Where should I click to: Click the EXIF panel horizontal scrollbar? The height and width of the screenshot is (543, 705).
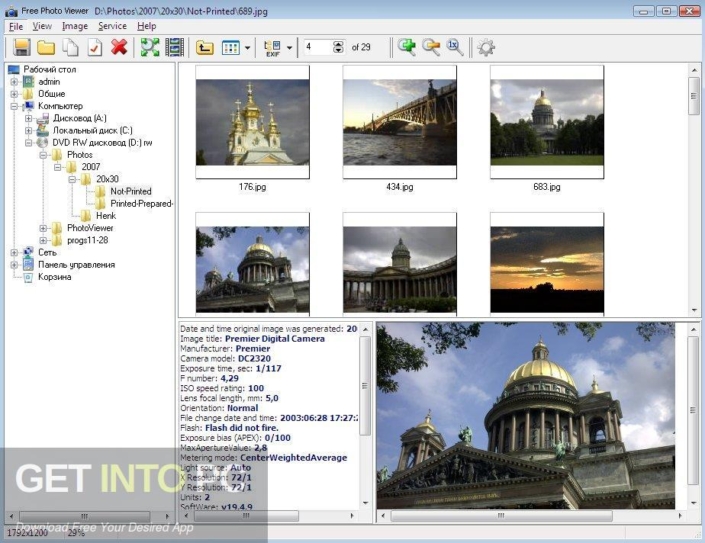pos(245,516)
